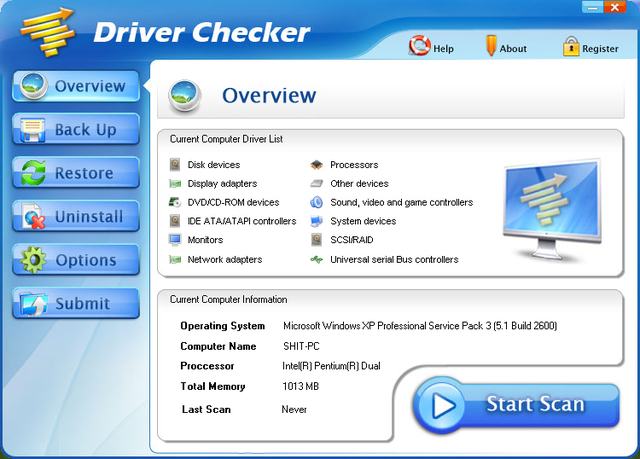Image resolution: width=640 pixels, height=459 pixels.
Task: Switch to the Back Up section
Action: point(76,129)
